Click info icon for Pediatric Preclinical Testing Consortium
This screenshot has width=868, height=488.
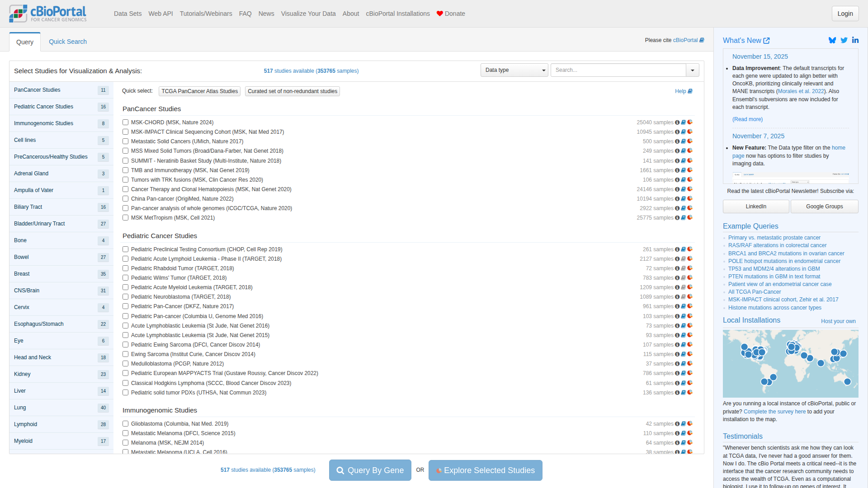pyautogui.click(x=677, y=249)
